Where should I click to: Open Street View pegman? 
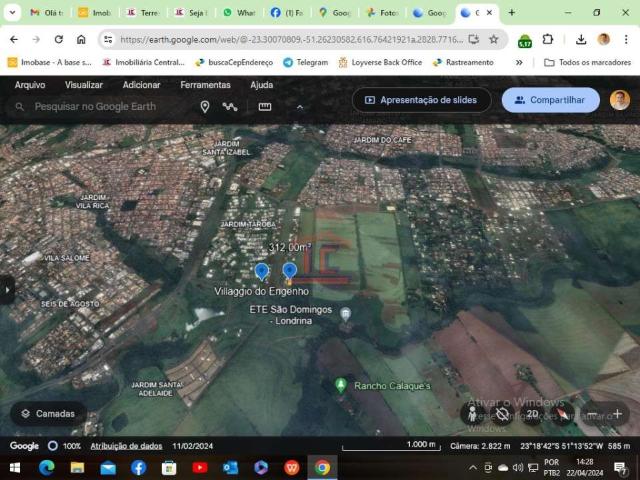click(x=472, y=414)
